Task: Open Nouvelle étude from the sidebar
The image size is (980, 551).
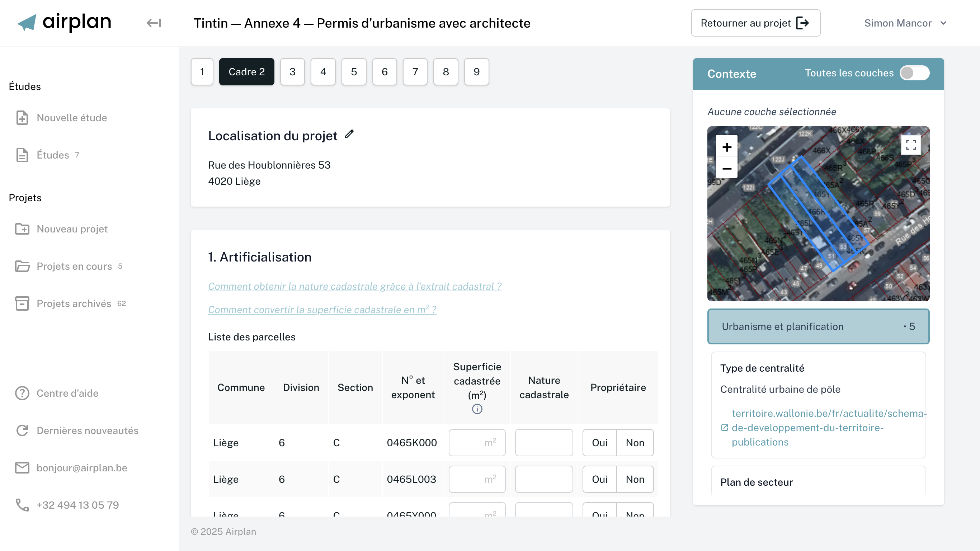Action: coord(71,118)
